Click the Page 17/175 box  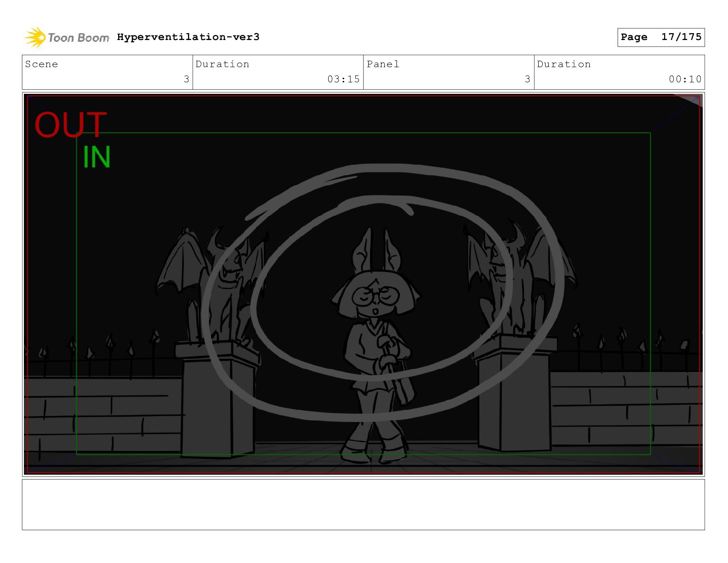click(x=661, y=37)
